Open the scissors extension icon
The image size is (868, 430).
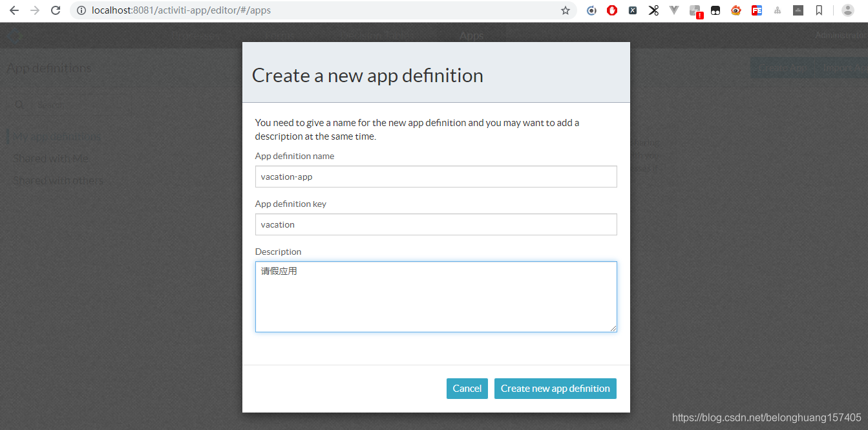pos(653,10)
